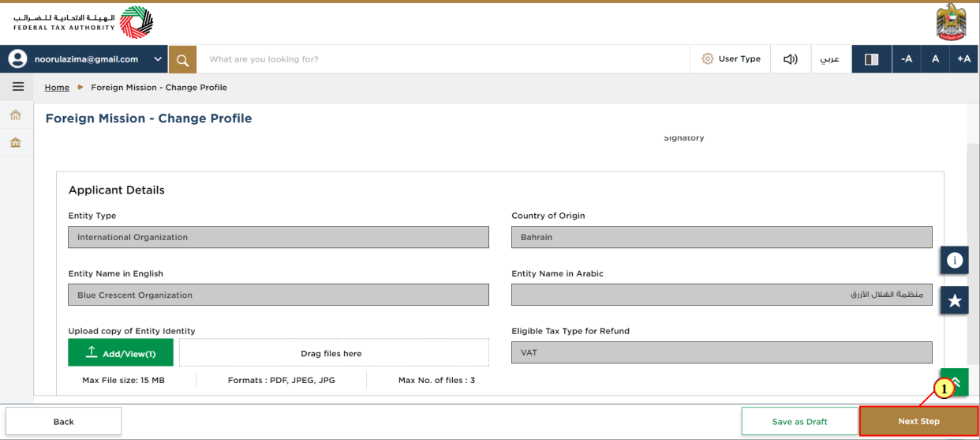Click the scroll-to-top arrow icon
Screen dimensions: 980x440
point(955,382)
